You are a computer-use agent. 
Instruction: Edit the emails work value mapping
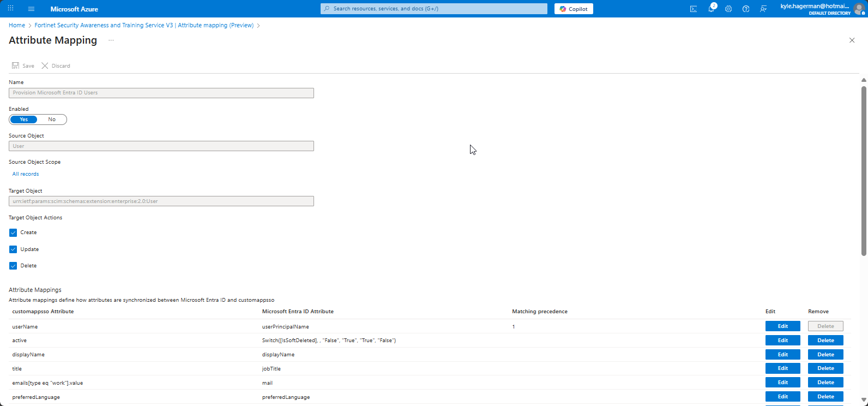782,383
